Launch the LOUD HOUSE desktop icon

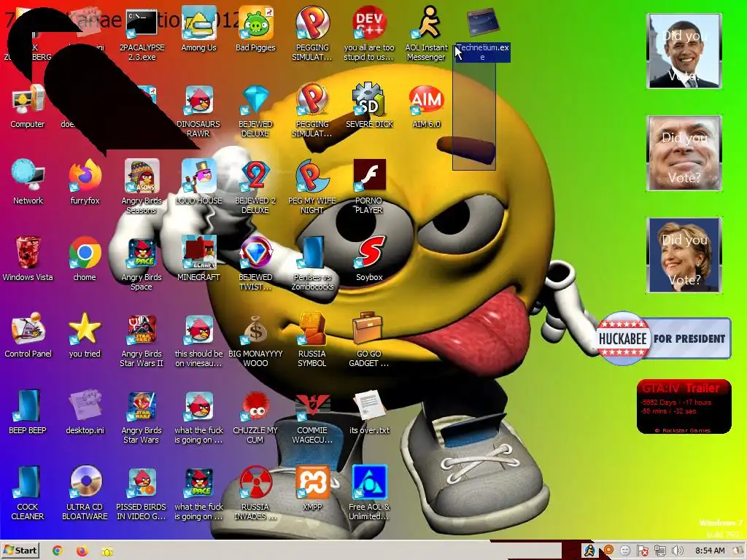point(198,182)
